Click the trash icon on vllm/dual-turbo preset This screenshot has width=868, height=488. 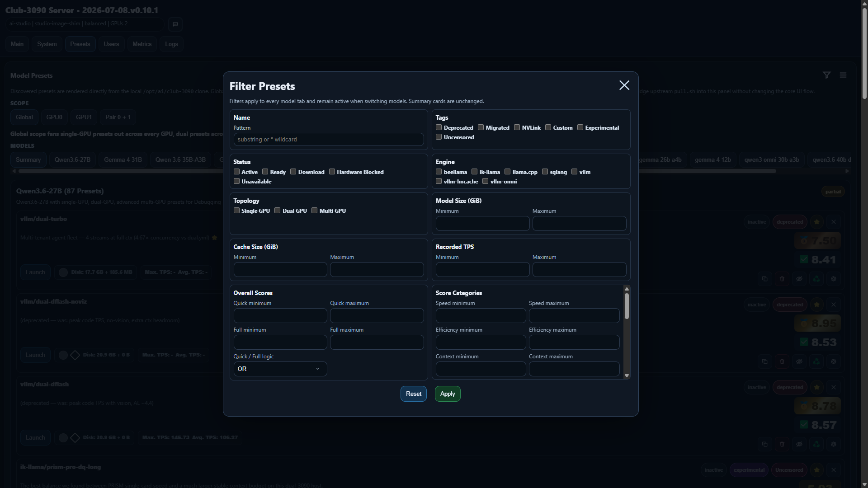point(782,279)
